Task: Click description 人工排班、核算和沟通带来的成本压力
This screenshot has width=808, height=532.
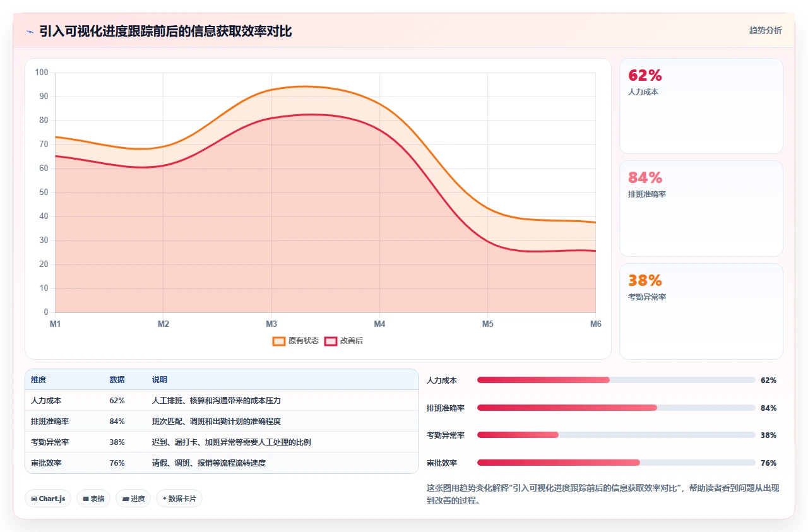Action: coord(217,401)
